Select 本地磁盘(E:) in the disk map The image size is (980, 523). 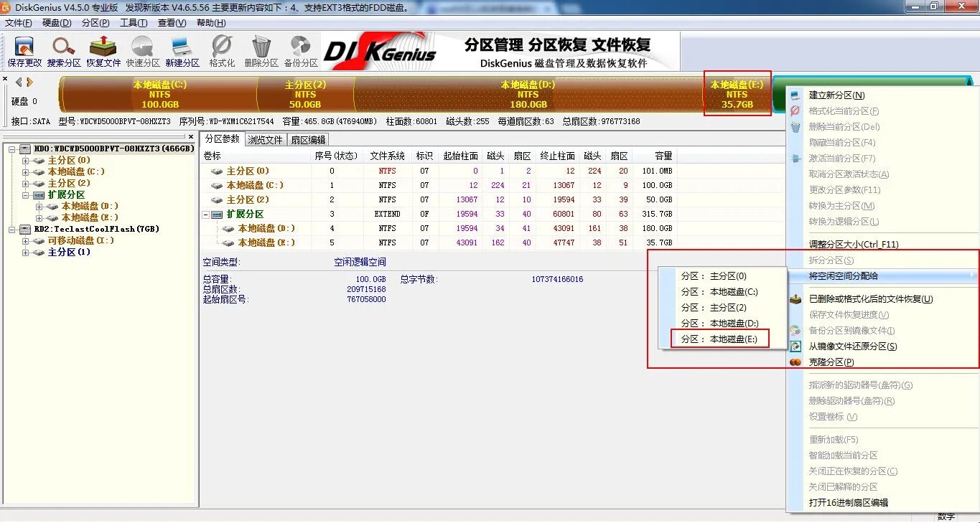click(737, 94)
